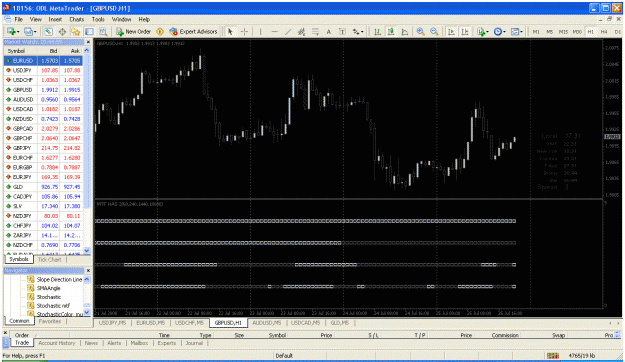Switch to EURUSD,M5 chart tab
This screenshot has width=625, height=362.
[x=151, y=323]
